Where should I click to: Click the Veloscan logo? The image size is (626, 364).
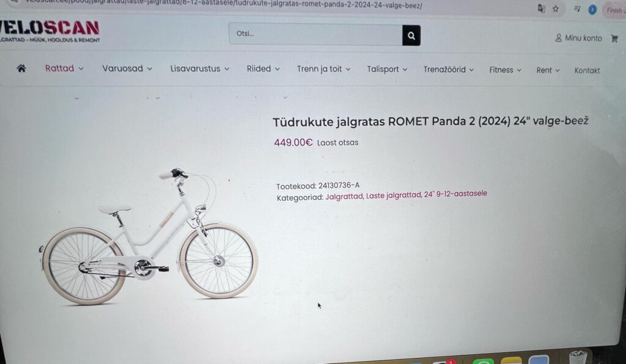50,31
